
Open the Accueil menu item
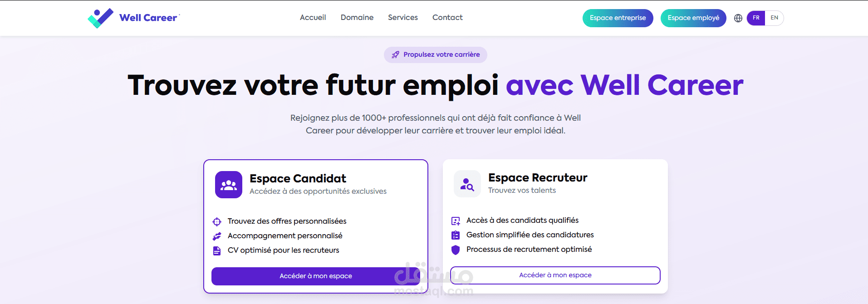point(313,18)
